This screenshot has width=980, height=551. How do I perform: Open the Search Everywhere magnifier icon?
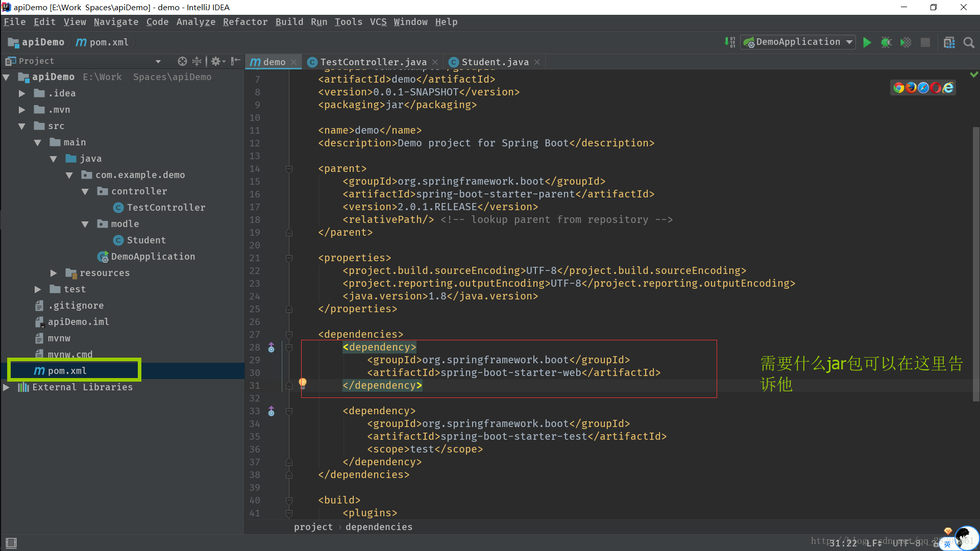point(969,42)
